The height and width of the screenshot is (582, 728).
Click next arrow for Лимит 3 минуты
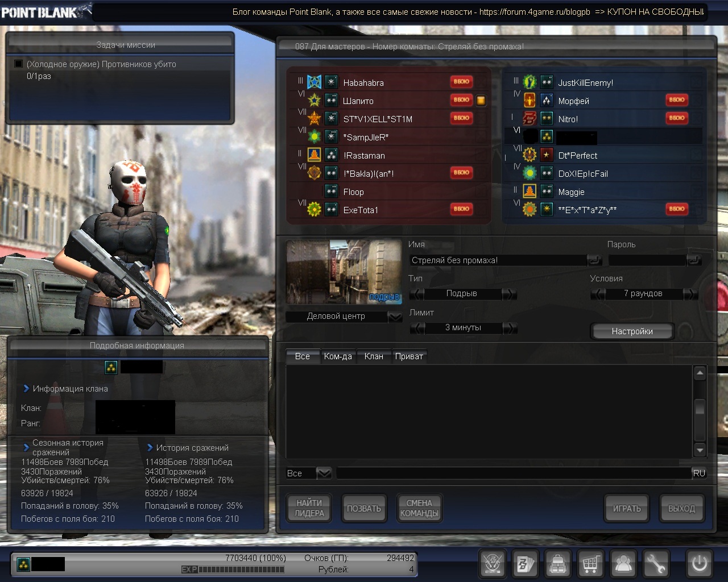(x=510, y=328)
